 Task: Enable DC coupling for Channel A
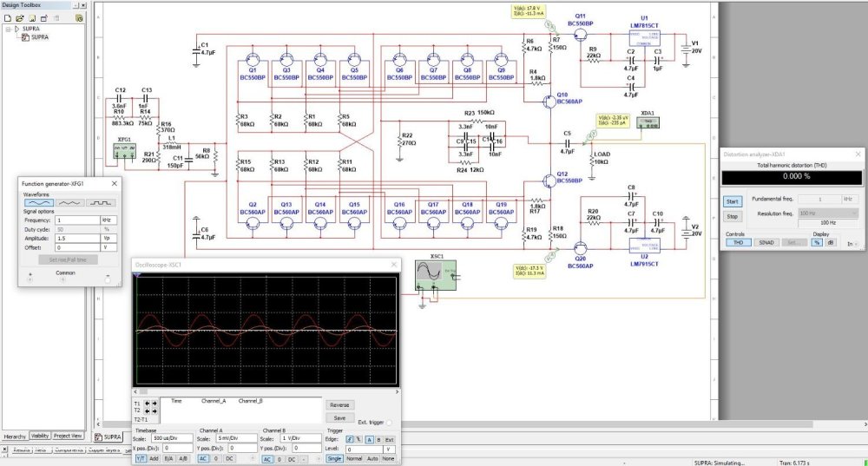coord(230,458)
